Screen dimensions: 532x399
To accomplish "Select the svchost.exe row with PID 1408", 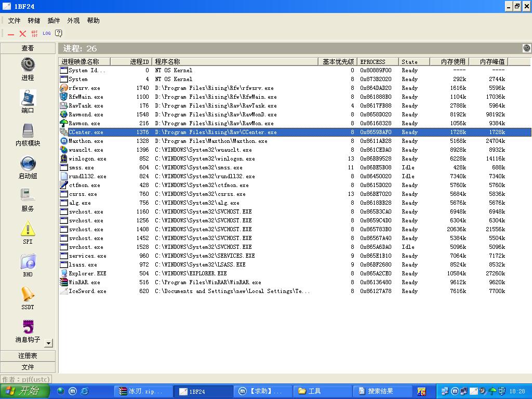I will (295, 229).
